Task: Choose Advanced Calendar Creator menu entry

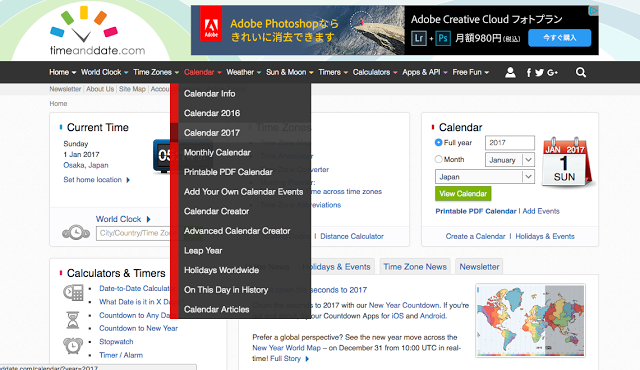Action: coord(241,230)
